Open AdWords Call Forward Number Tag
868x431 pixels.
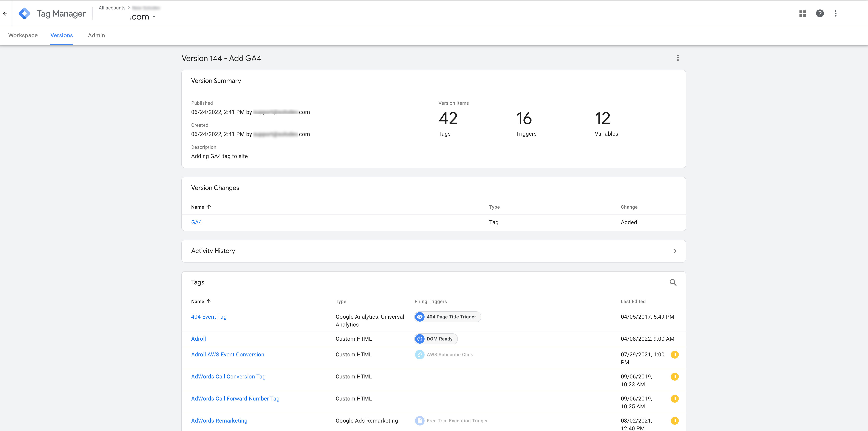pyautogui.click(x=235, y=399)
